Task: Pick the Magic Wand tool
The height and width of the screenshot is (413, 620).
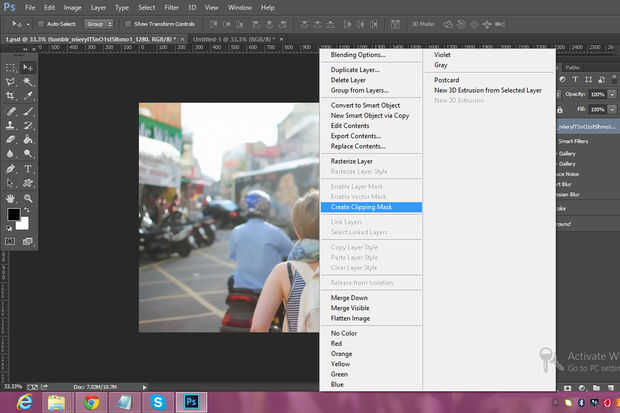Action: [28, 82]
